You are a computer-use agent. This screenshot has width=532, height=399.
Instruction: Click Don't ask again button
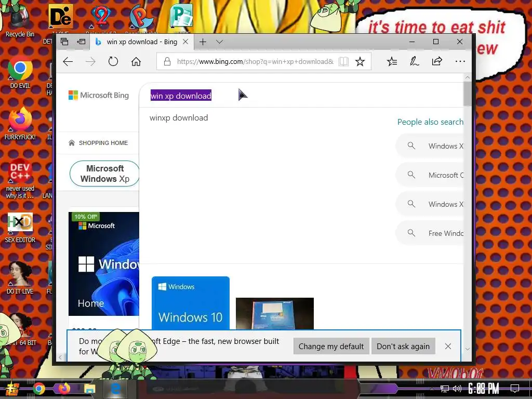403,346
